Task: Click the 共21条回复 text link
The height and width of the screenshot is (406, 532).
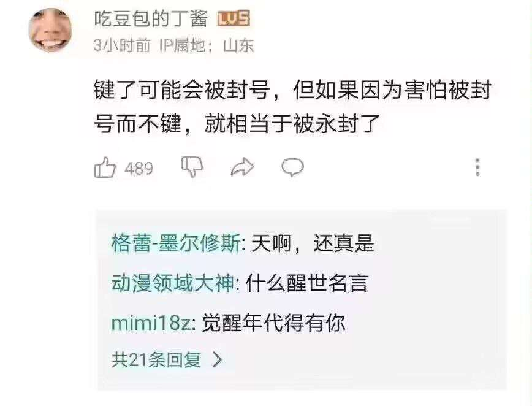Action: click(156, 360)
